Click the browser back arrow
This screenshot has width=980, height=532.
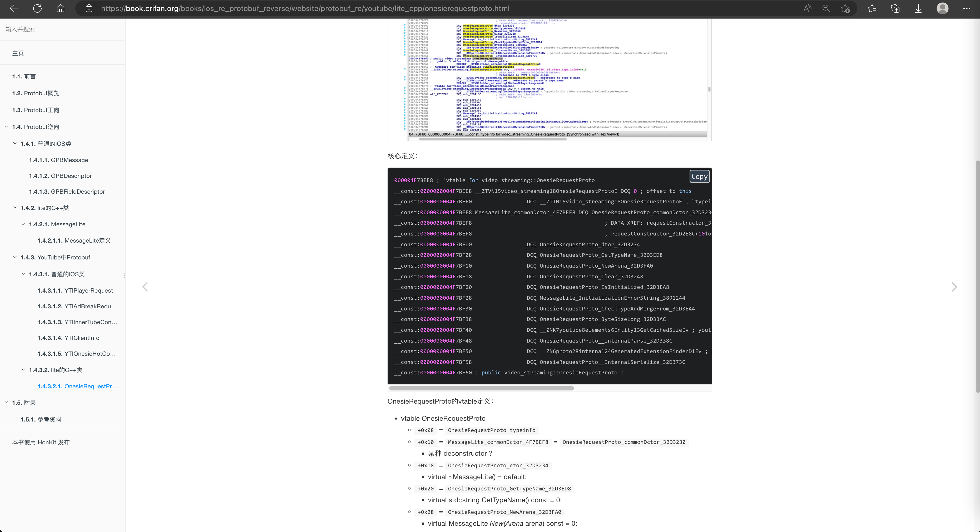(x=14, y=8)
